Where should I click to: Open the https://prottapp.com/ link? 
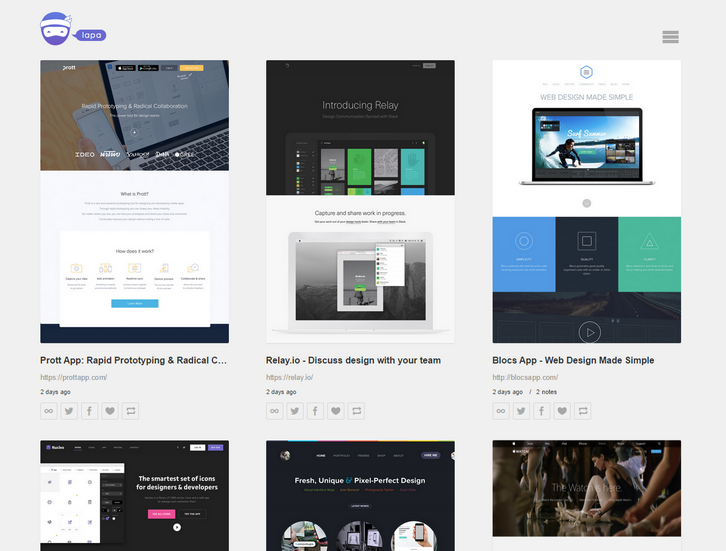click(73, 377)
